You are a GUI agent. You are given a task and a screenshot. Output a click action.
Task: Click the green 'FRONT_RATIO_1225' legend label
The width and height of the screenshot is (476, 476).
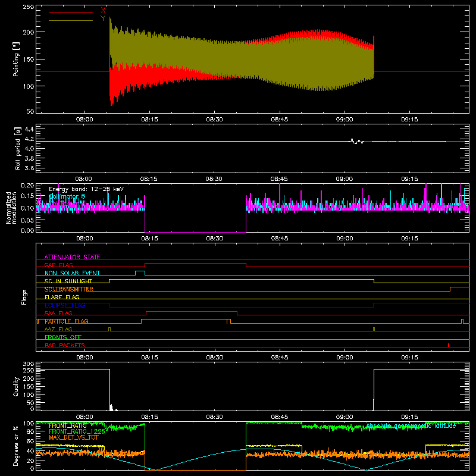tap(77, 431)
